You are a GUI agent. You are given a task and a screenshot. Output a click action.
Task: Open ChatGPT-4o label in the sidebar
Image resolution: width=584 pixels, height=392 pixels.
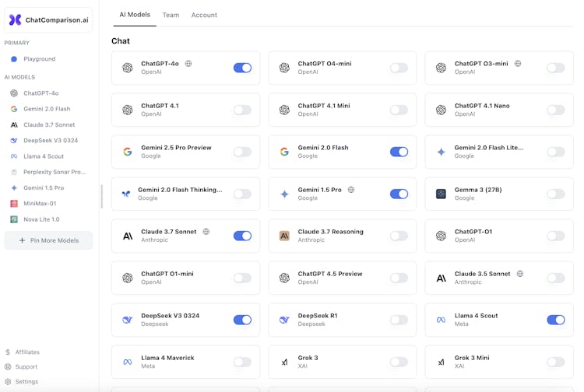41,93
